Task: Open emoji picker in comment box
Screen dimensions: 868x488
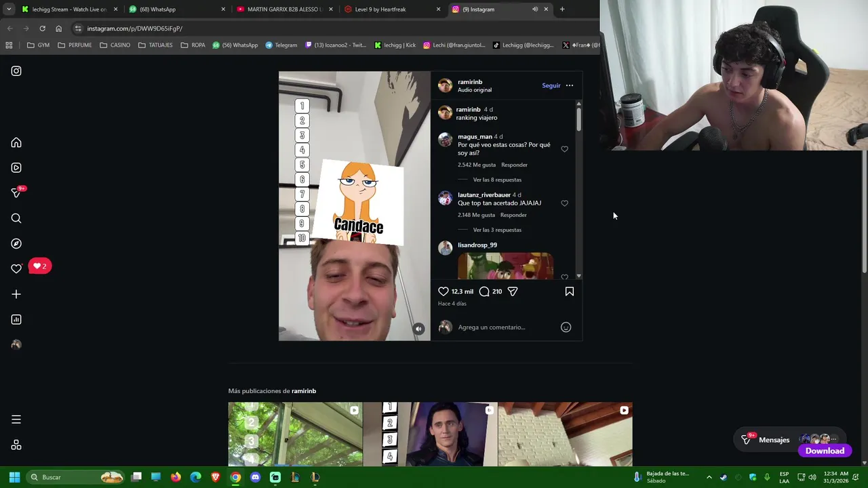Action: pos(566,327)
